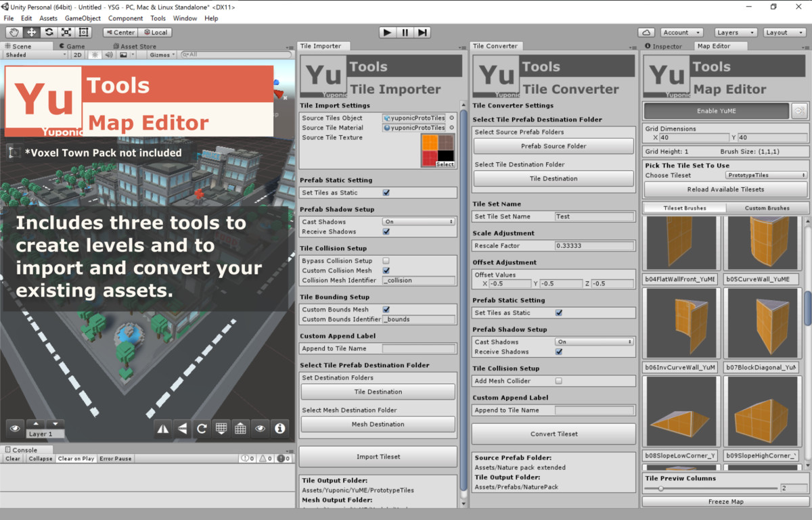
Task: Toggle scene audio speaker icon
Action: coord(109,55)
